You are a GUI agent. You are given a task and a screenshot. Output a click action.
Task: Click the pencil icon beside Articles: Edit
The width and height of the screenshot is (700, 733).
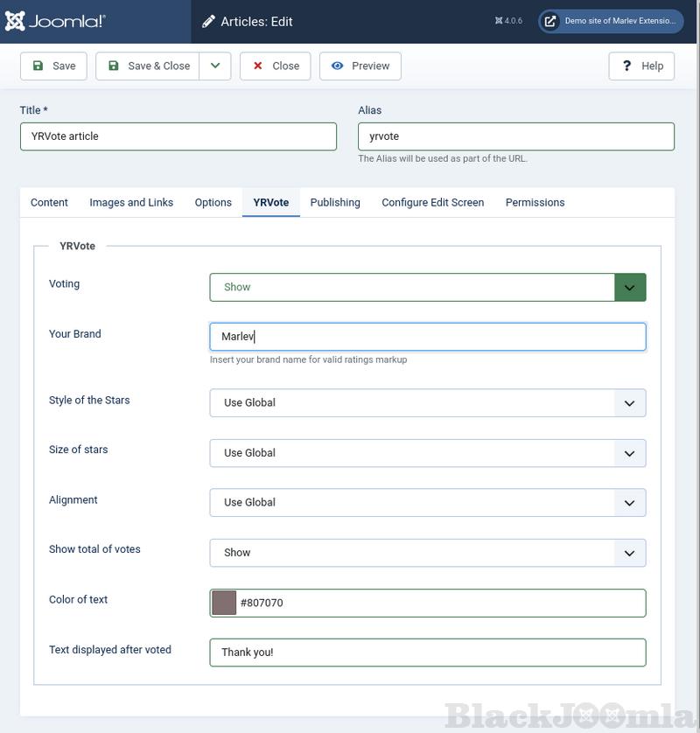tap(208, 22)
